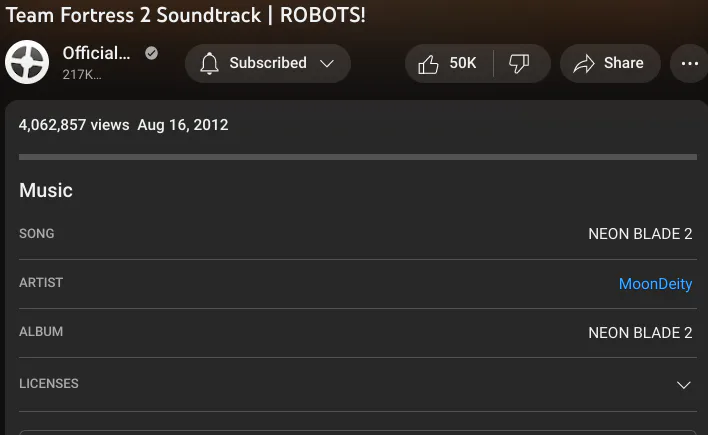Image resolution: width=708 pixels, height=435 pixels.
Task: Click the 217K subscriber count text
Action: [82, 74]
